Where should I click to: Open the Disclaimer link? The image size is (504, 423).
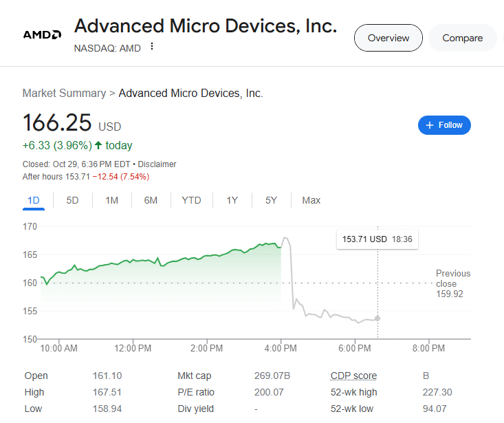(157, 164)
